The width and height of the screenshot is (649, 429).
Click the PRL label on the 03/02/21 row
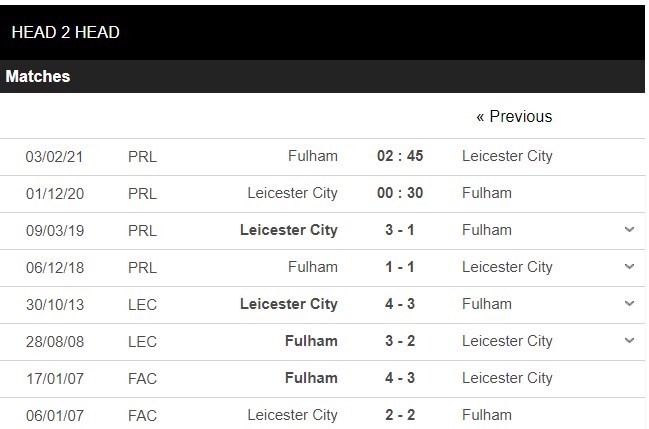click(x=143, y=156)
